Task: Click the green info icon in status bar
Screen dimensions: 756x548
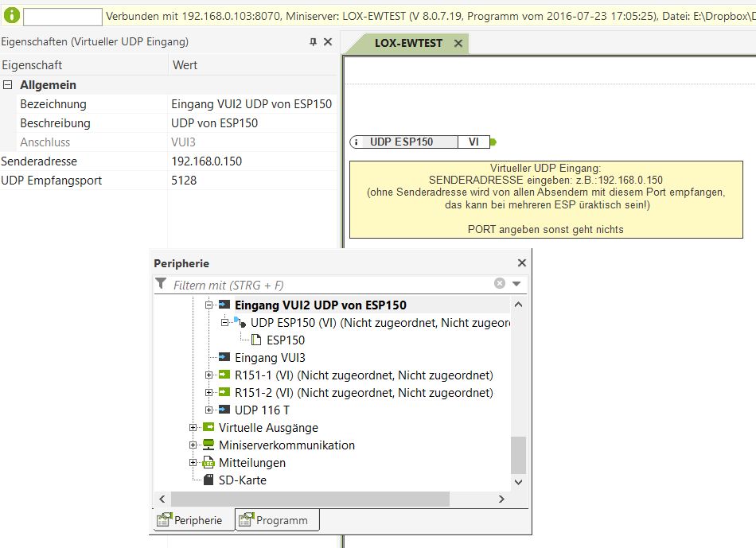Action: (12, 15)
